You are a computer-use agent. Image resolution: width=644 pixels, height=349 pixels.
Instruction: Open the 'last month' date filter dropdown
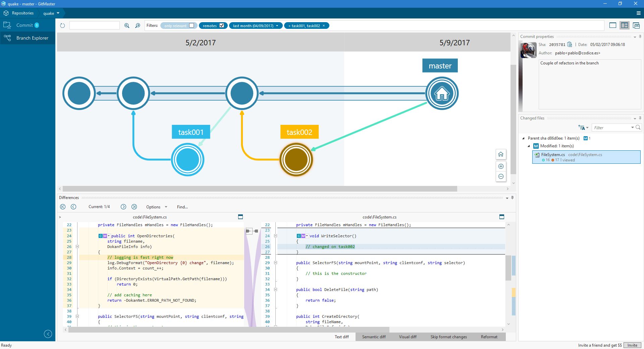(x=277, y=26)
